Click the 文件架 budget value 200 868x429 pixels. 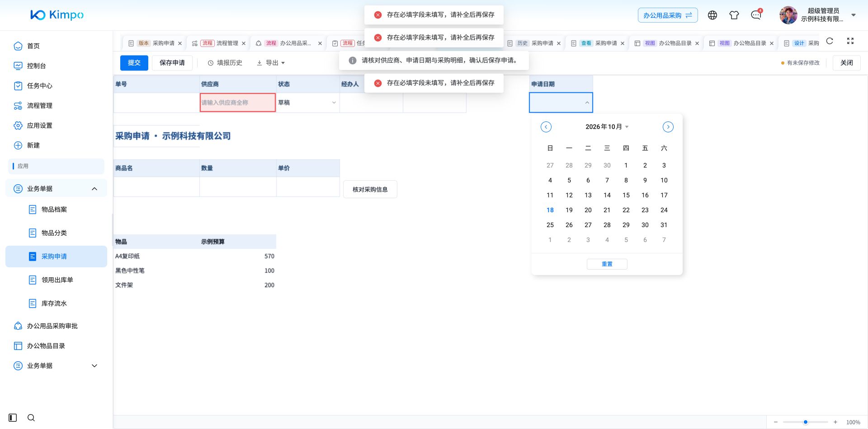(x=269, y=285)
